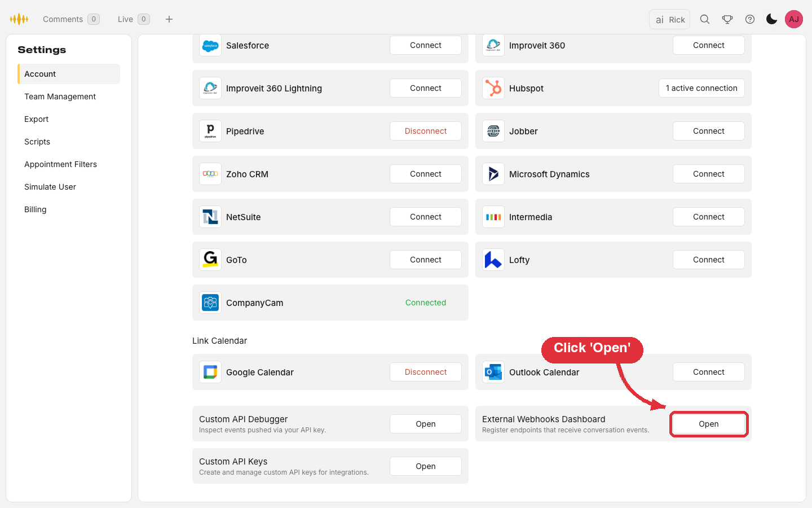Toggle dark mode moon icon

[x=772, y=19]
